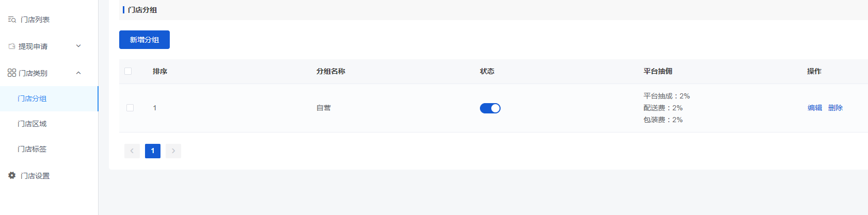
Task: Expand the 提现申请 submenu chevron
Action: pos(78,46)
